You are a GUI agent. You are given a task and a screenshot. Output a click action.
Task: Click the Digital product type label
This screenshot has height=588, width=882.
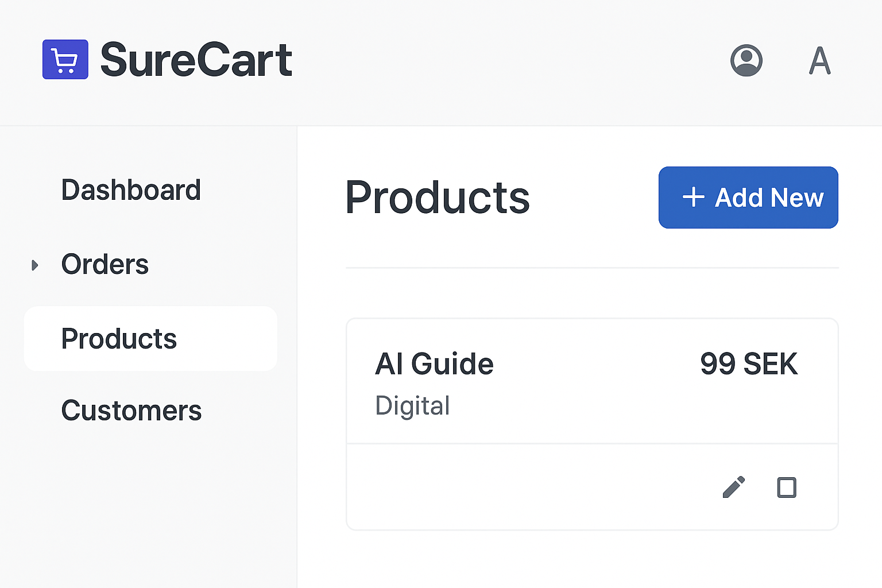pyautogui.click(x=412, y=406)
